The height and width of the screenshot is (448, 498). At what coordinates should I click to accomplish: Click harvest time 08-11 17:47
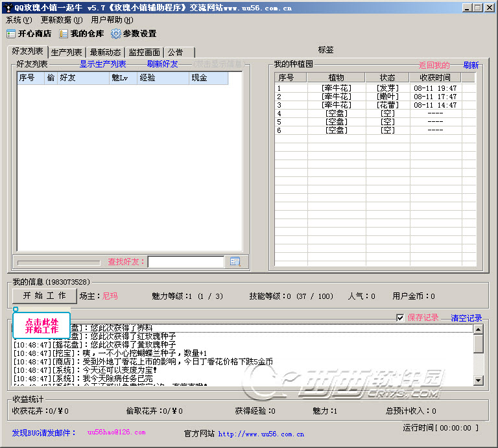tap(435, 97)
